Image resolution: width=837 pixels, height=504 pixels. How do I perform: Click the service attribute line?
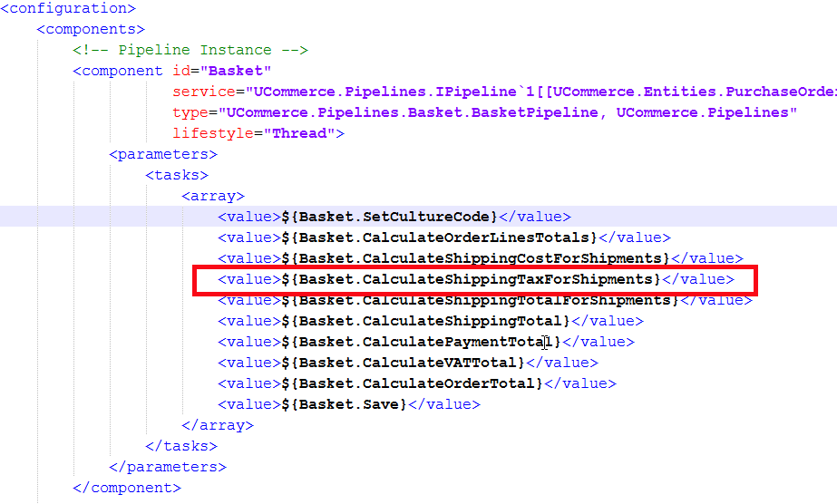click(x=504, y=92)
